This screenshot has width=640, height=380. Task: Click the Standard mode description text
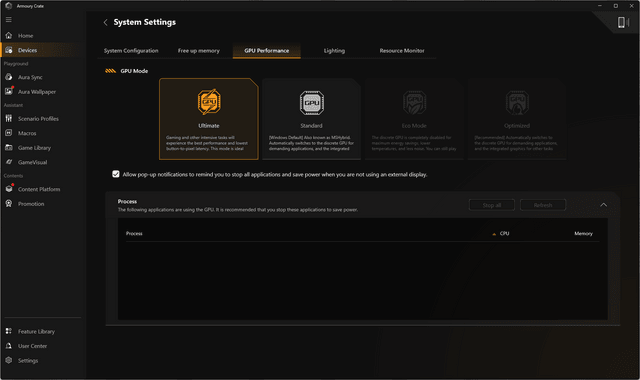coord(311,143)
